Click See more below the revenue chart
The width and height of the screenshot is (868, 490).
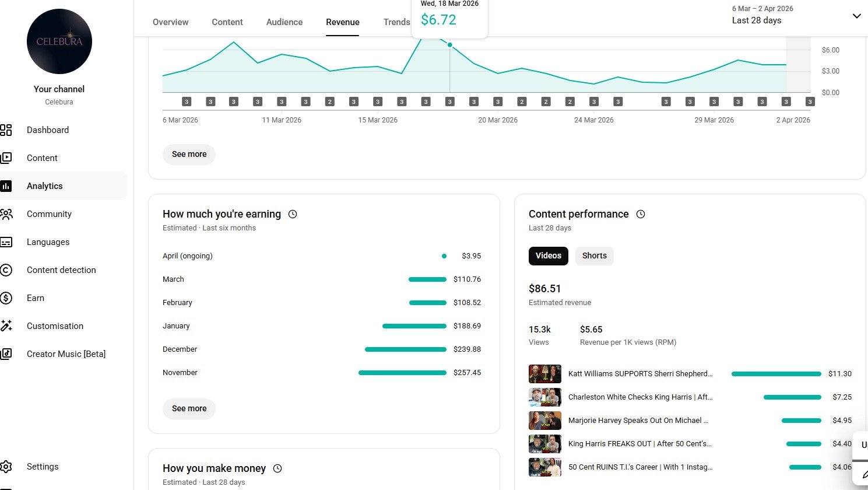(x=189, y=154)
